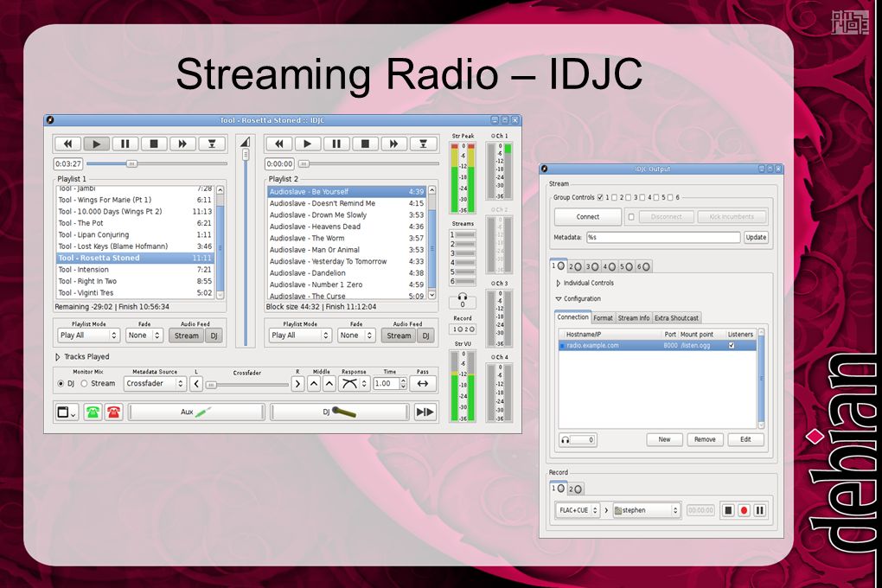Open the Extra Shoutcast tab
This screenshot has width=882, height=588.
(676, 318)
